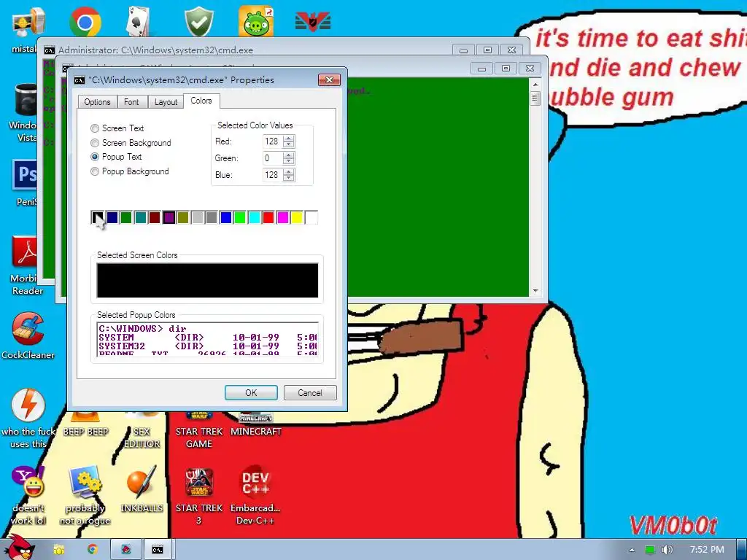
Task: Select the Popup Background radio button
Action: (x=95, y=171)
